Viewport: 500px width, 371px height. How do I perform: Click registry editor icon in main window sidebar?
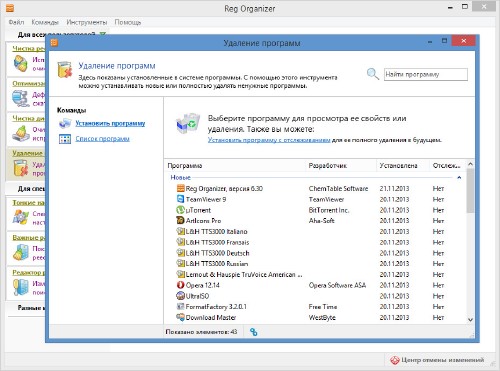(21, 287)
